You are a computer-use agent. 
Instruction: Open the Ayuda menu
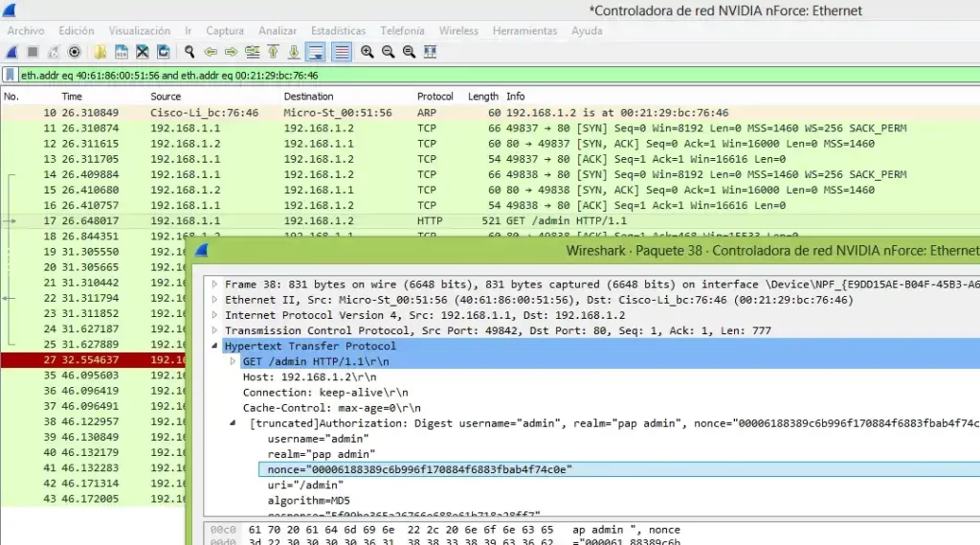click(x=587, y=31)
